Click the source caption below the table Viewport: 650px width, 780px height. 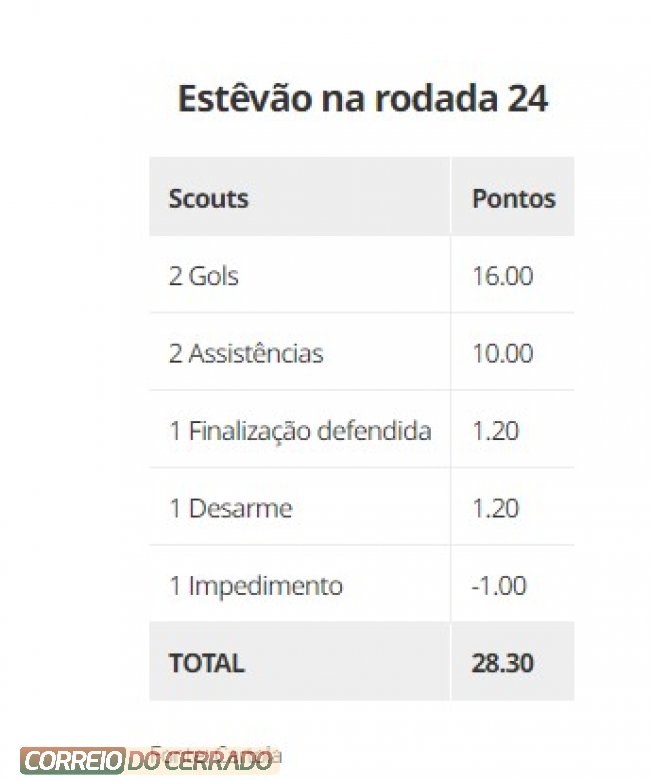[x=215, y=754]
